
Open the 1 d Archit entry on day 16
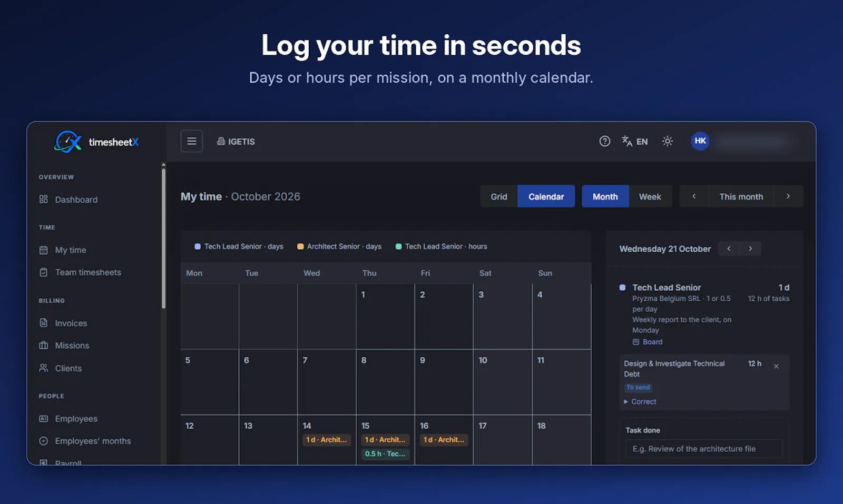pos(444,440)
